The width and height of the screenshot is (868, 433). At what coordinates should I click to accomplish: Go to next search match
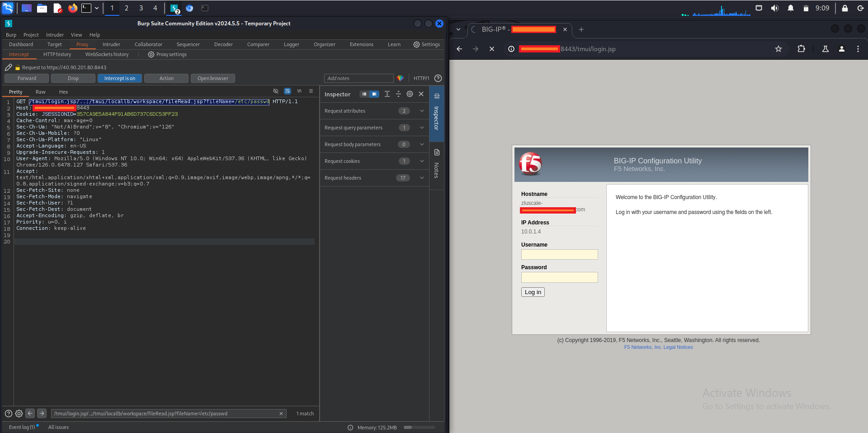[x=42, y=414]
